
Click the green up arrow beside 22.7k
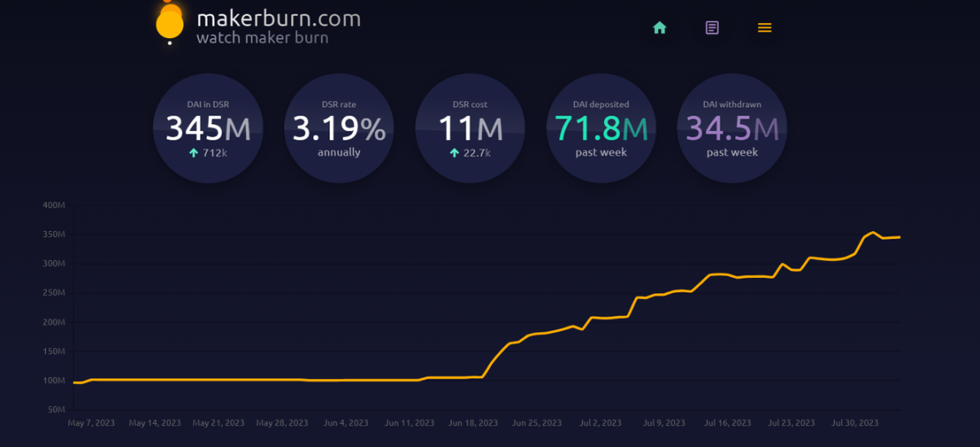coord(454,153)
